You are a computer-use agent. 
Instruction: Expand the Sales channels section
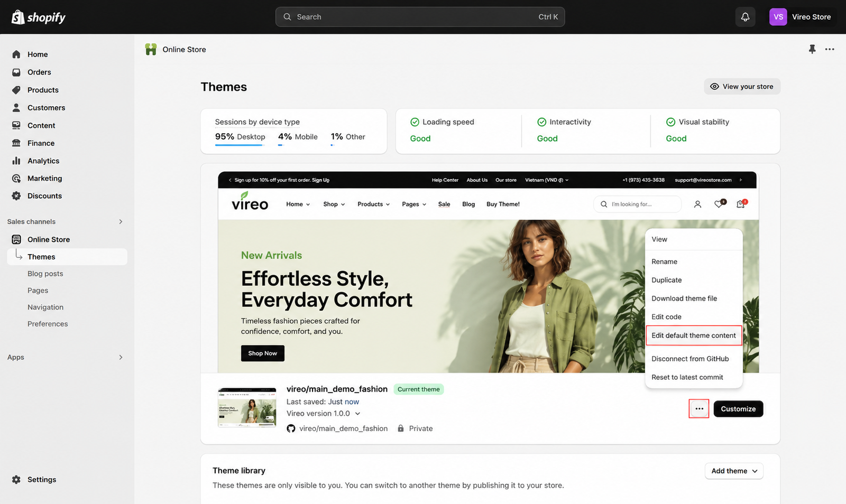[121, 221]
